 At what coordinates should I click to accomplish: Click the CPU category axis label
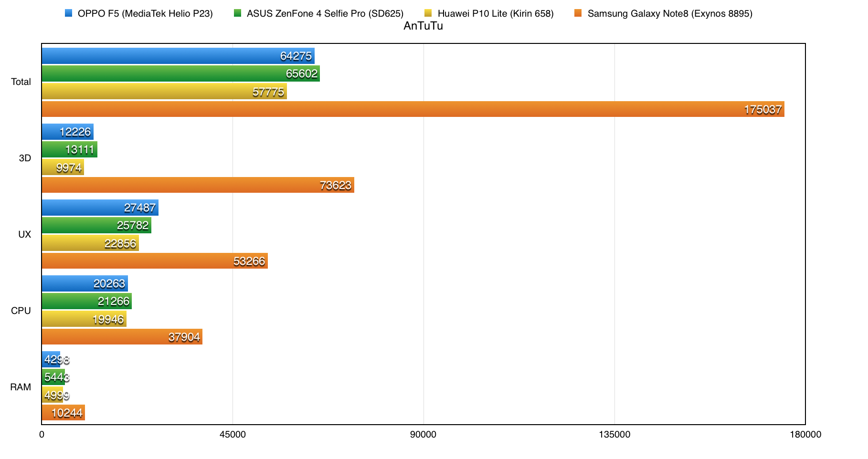point(21,311)
